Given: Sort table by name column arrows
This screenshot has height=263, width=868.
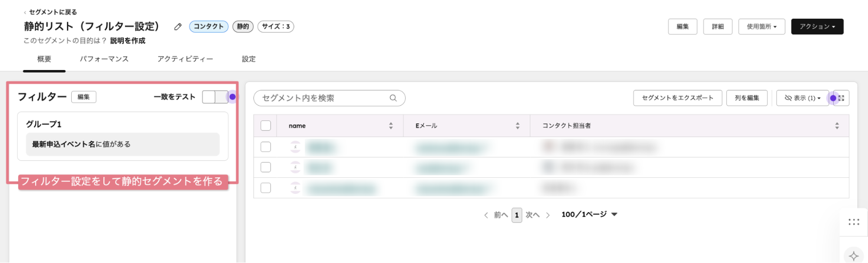Looking at the screenshot, I should tap(391, 126).
